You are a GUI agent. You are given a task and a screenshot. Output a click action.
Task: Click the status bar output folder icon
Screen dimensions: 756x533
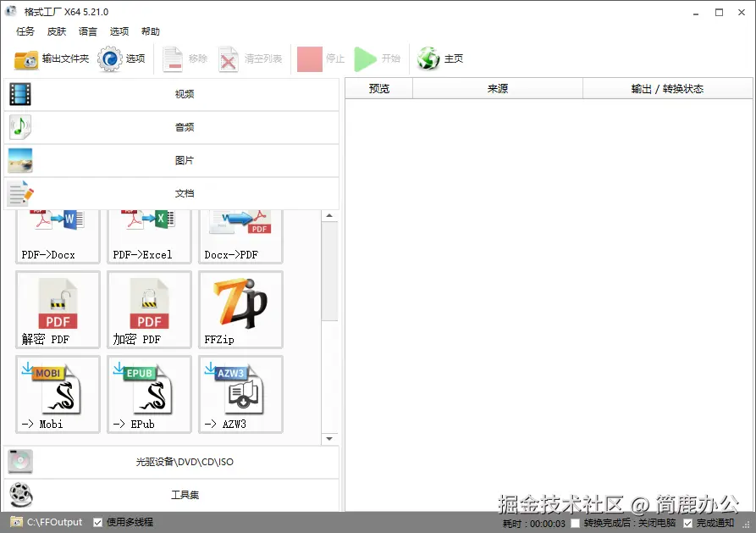[16, 522]
